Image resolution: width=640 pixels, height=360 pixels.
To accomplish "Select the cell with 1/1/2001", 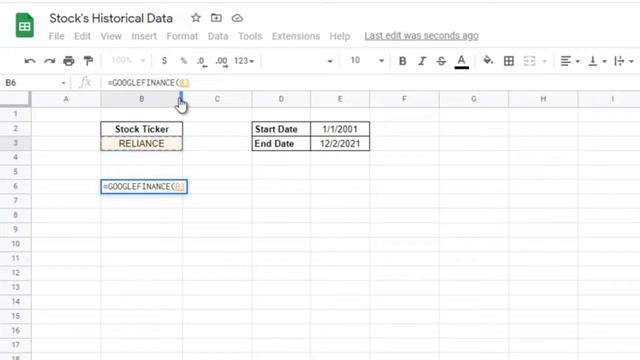I will tap(340, 129).
